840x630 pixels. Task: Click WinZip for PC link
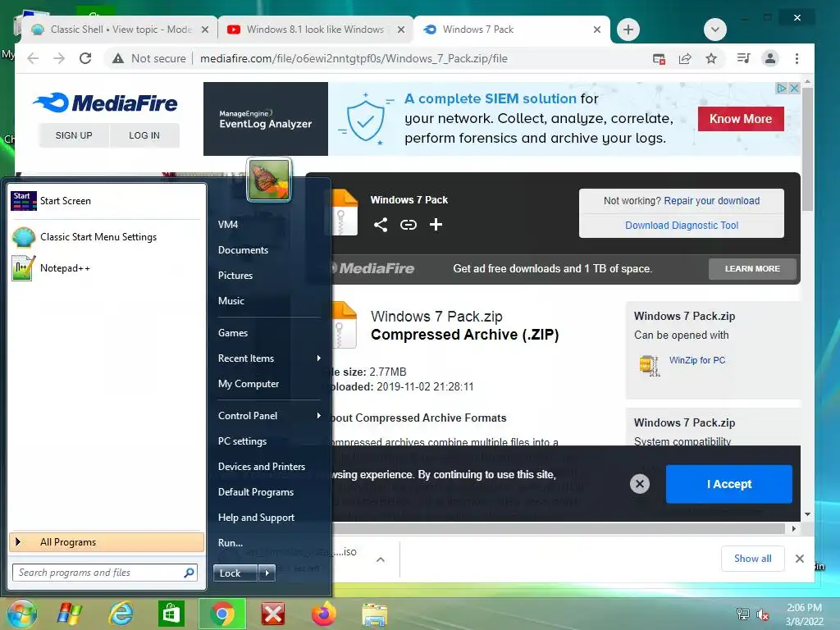(697, 361)
